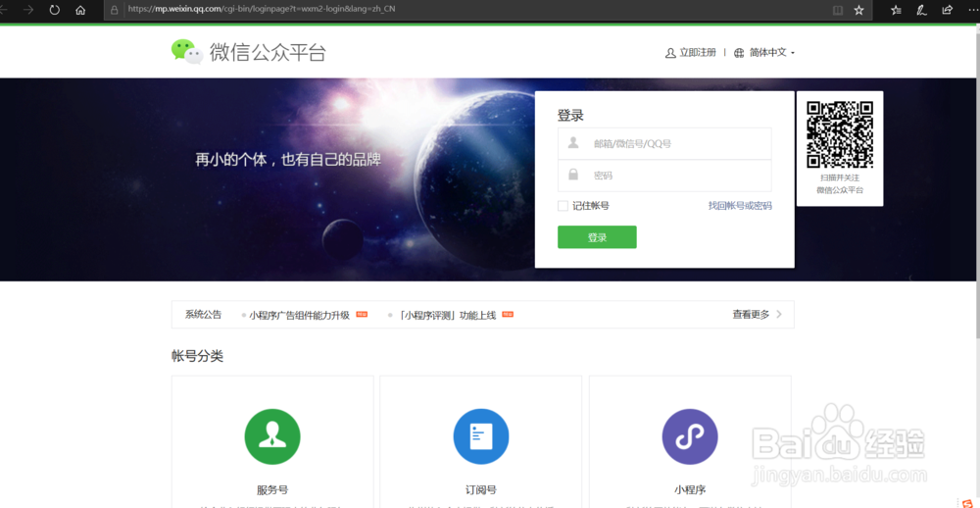Open reading view book icon

(x=838, y=10)
